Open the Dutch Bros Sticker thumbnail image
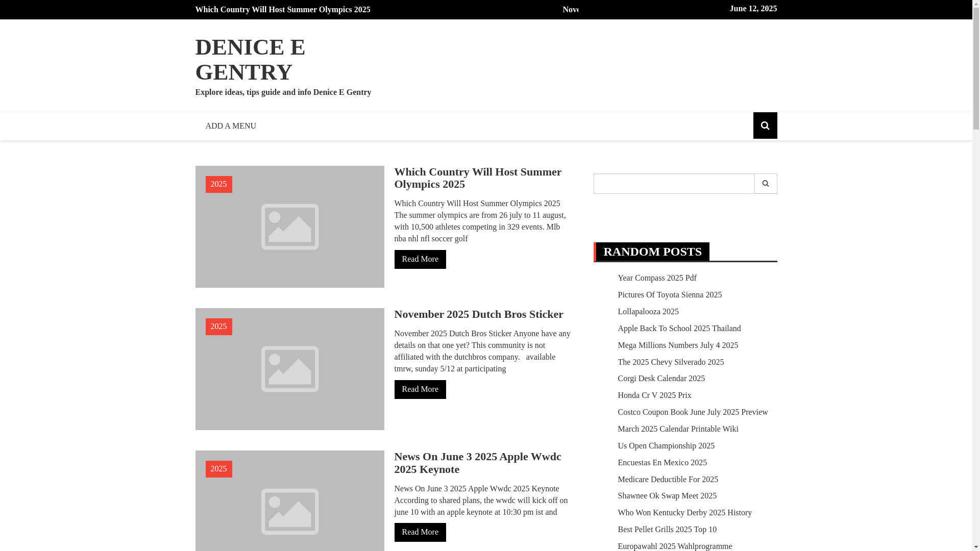Image resolution: width=980 pixels, height=551 pixels. (x=289, y=369)
